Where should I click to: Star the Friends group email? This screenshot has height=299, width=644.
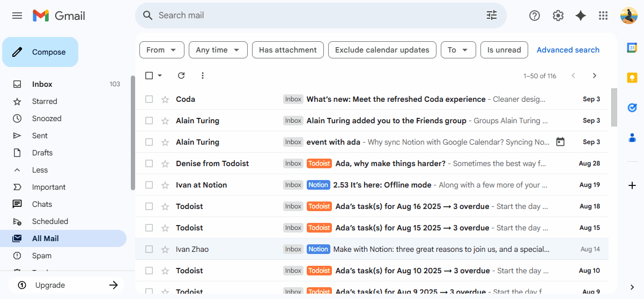tap(165, 121)
